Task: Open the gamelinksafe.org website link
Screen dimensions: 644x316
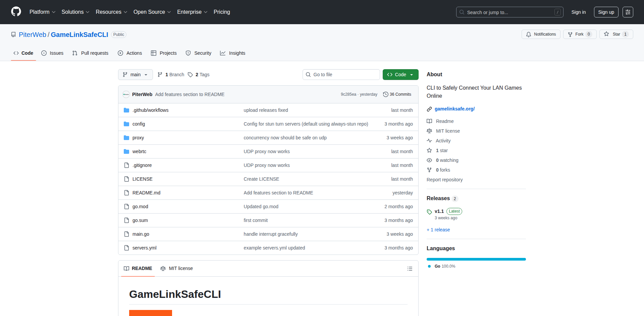Action: pos(454,109)
